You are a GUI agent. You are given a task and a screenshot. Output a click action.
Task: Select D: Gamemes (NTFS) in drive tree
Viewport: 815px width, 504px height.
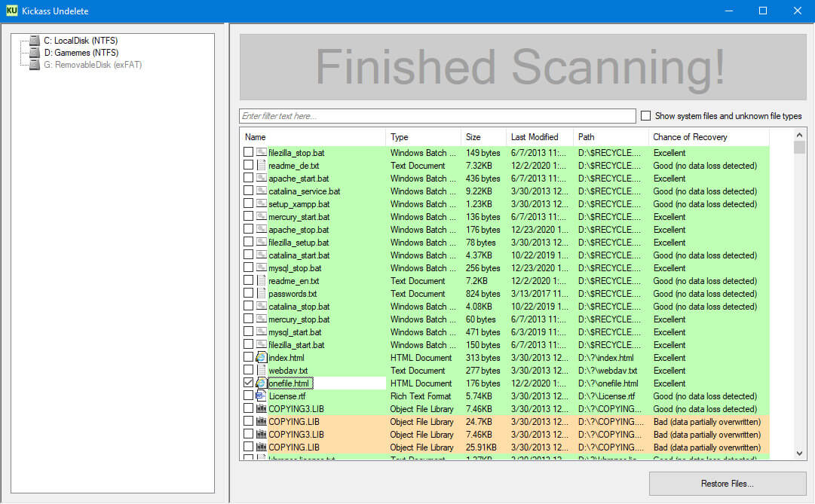[x=81, y=53]
